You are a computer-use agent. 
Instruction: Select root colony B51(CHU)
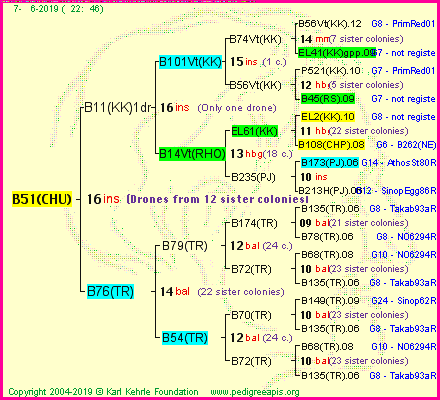(x=42, y=199)
